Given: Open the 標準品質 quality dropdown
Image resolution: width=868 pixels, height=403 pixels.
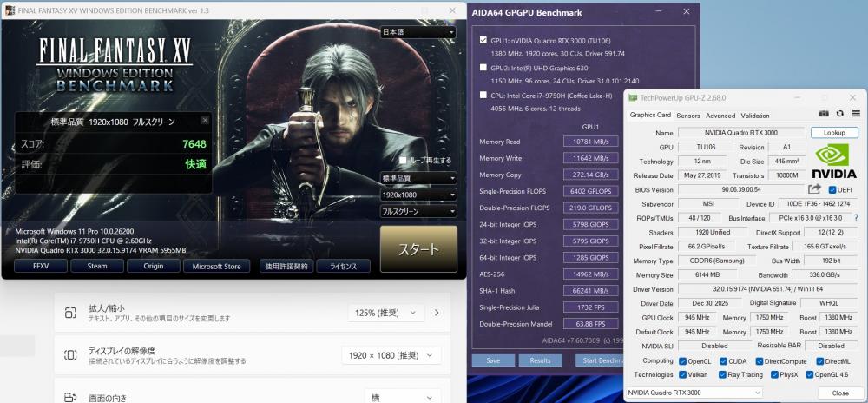Looking at the screenshot, I should pyautogui.click(x=418, y=178).
